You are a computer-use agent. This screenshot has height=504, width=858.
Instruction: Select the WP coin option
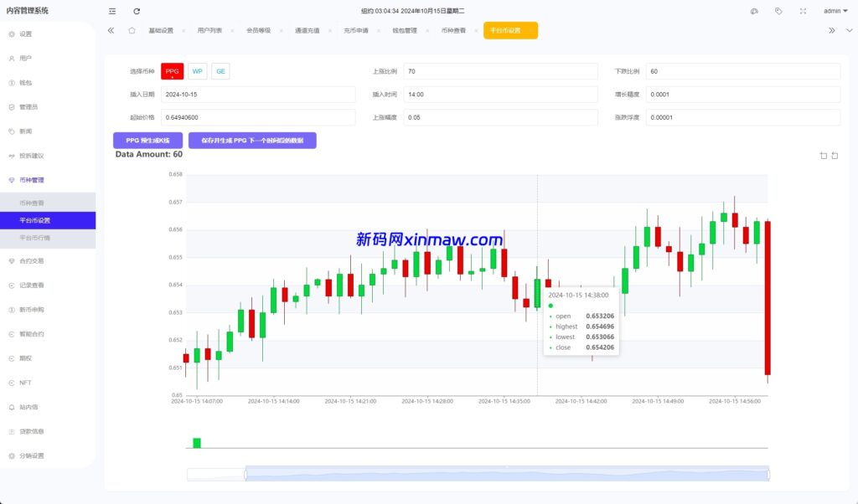198,71
